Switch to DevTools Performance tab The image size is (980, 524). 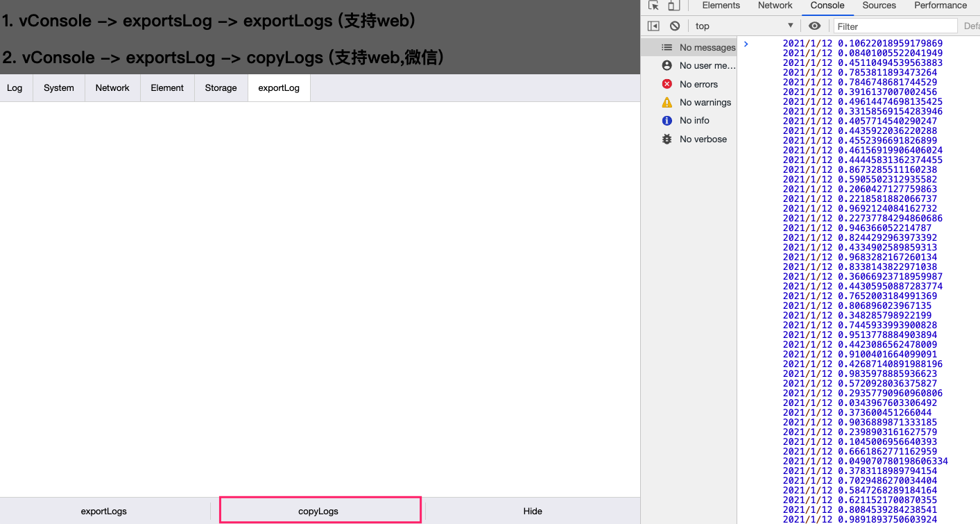[x=940, y=6]
